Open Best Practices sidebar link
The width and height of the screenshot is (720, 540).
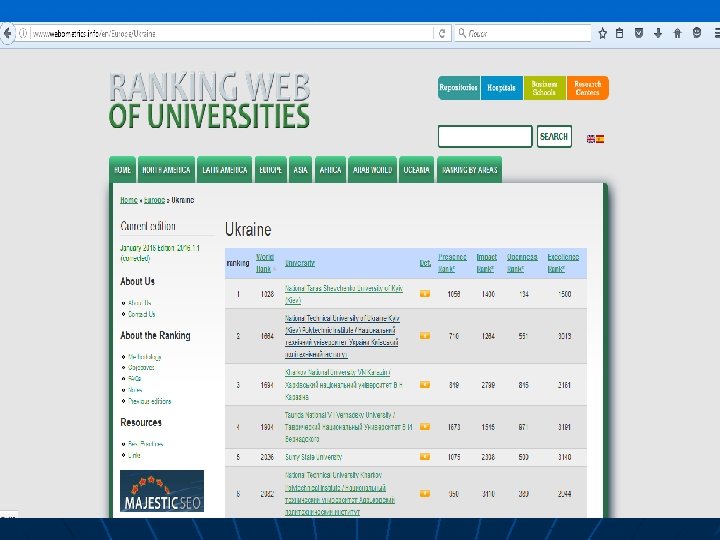[146, 444]
